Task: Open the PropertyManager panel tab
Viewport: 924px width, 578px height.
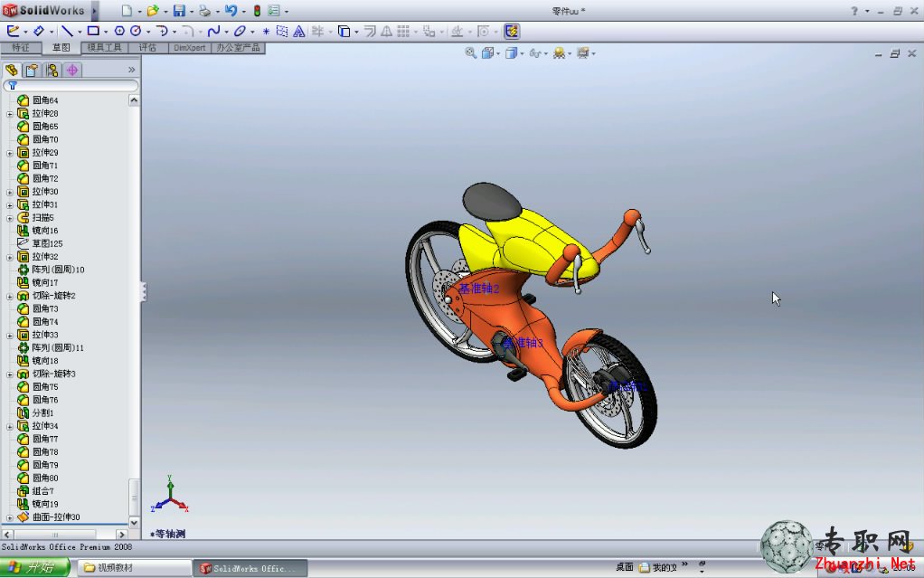Action: [32, 71]
